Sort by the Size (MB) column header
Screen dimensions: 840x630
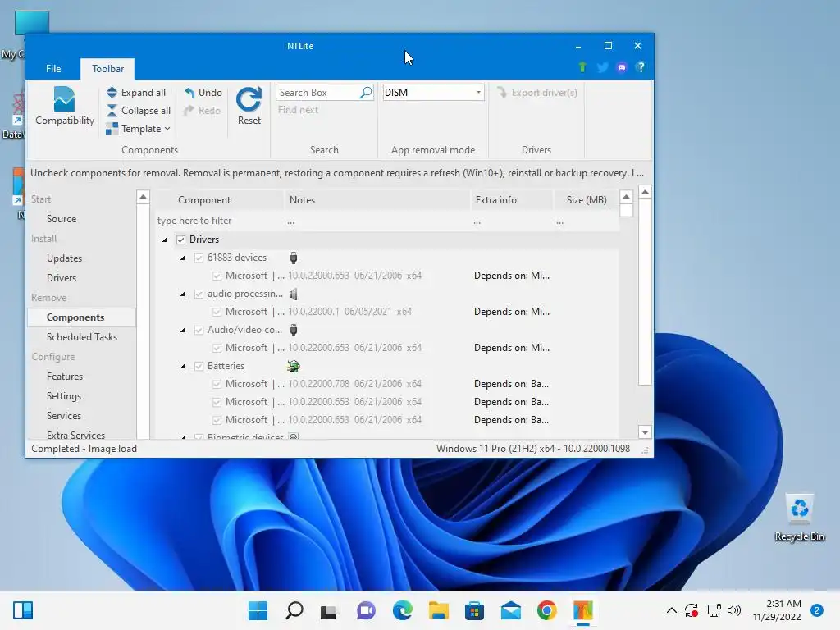coord(587,200)
